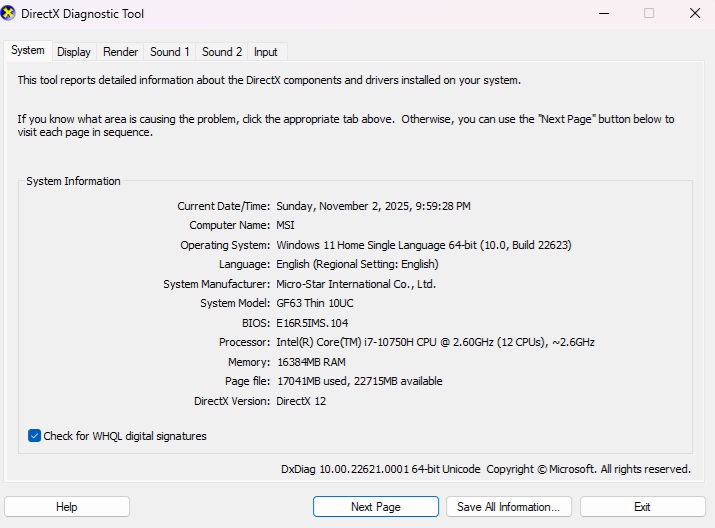Uncheck Check for WHQL digital signatures
This screenshot has height=528, width=715.
tap(35, 436)
